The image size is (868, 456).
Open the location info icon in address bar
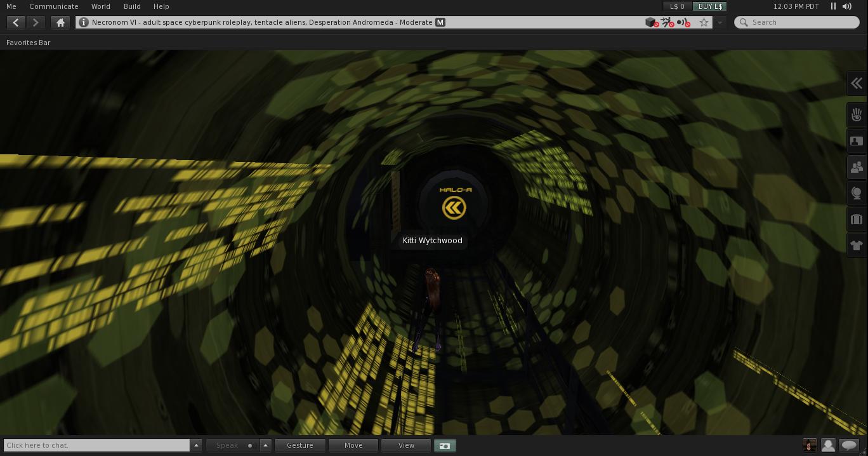(83, 22)
